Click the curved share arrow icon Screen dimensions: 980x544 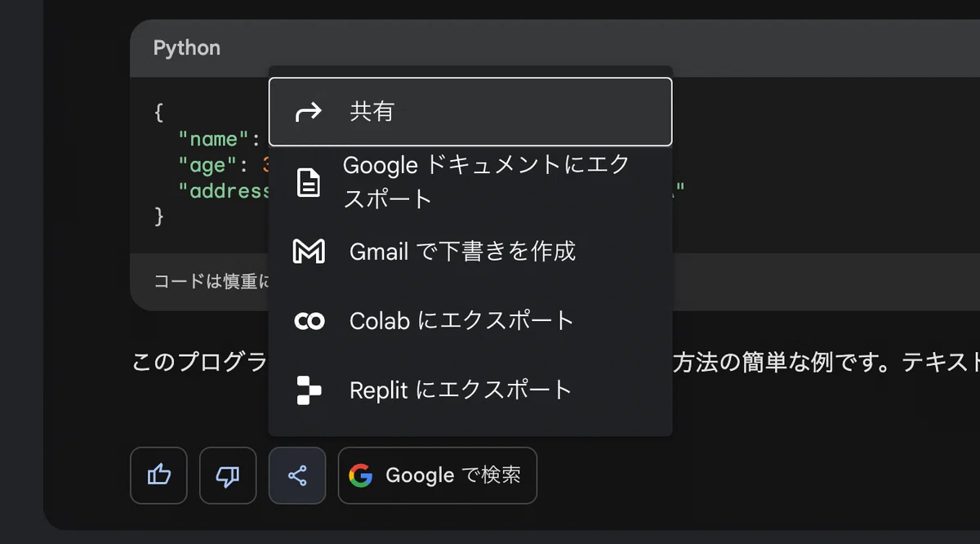(309, 112)
